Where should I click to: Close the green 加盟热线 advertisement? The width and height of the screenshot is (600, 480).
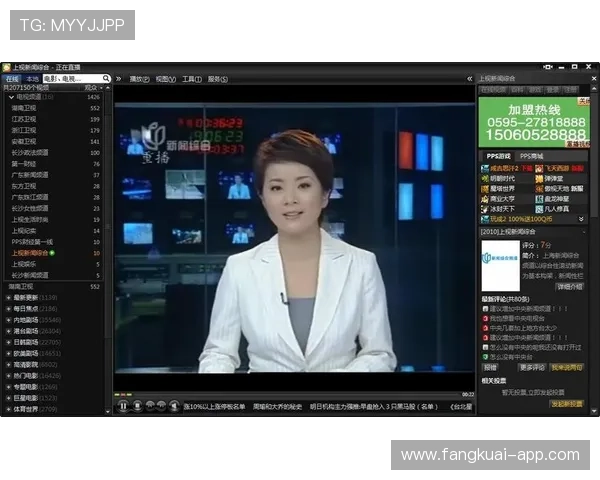(584, 101)
